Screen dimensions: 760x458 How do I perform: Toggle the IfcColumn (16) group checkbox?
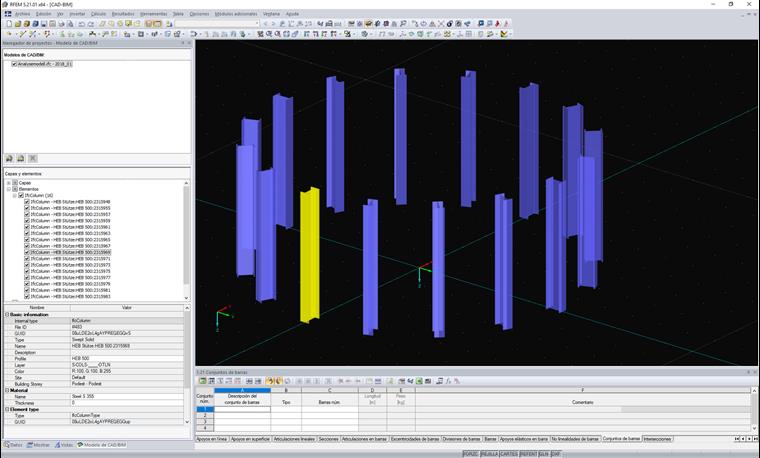point(21,195)
